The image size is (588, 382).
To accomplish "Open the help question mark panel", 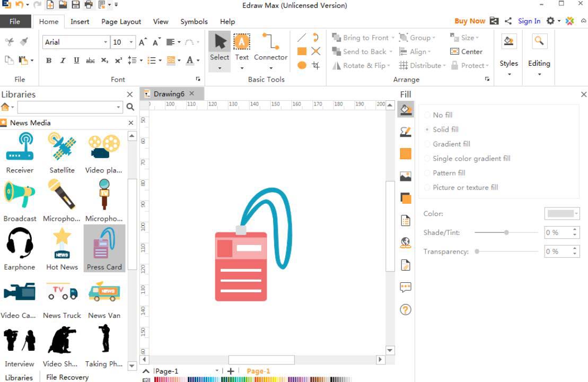I will [406, 310].
